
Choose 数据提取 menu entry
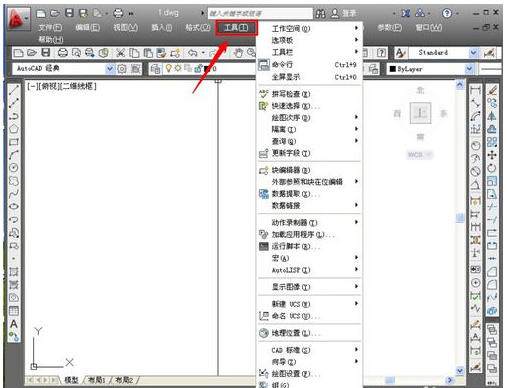(x=309, y=194)
